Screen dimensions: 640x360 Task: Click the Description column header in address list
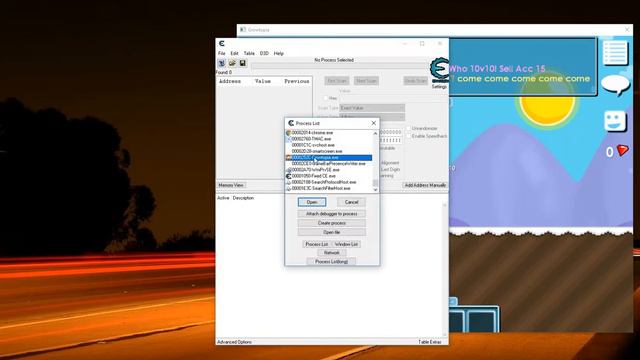243,198
